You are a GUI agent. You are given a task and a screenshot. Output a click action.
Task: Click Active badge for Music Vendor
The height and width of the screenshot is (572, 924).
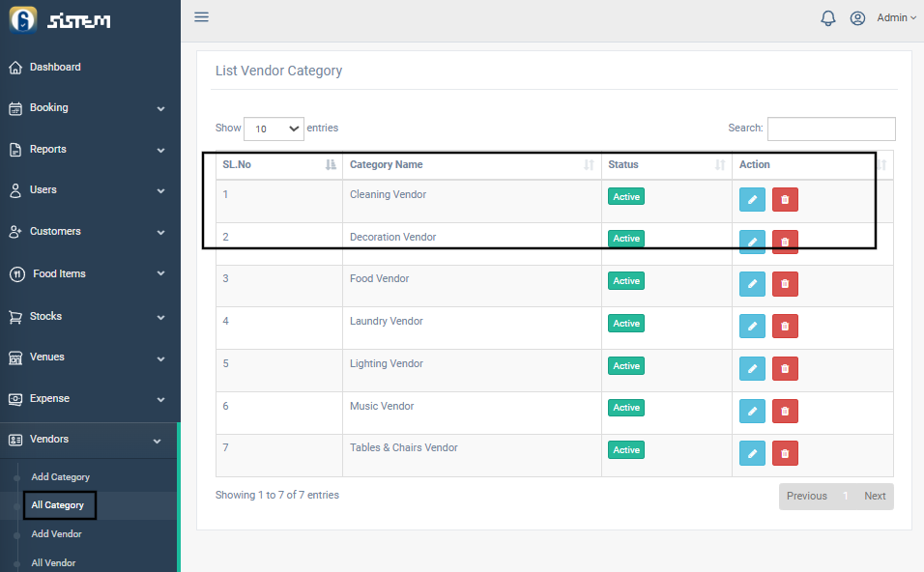click(x=625, y=408)
